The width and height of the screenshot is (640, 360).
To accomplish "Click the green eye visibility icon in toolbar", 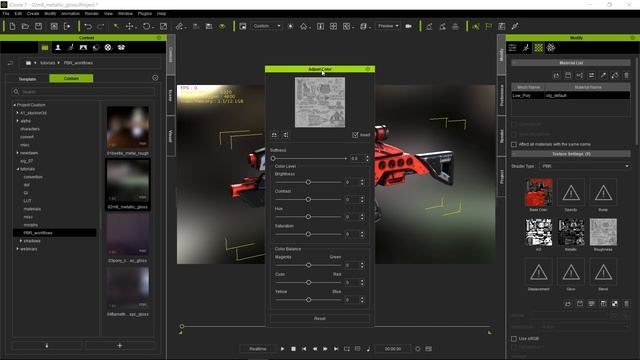I will [x=222, y=27].
